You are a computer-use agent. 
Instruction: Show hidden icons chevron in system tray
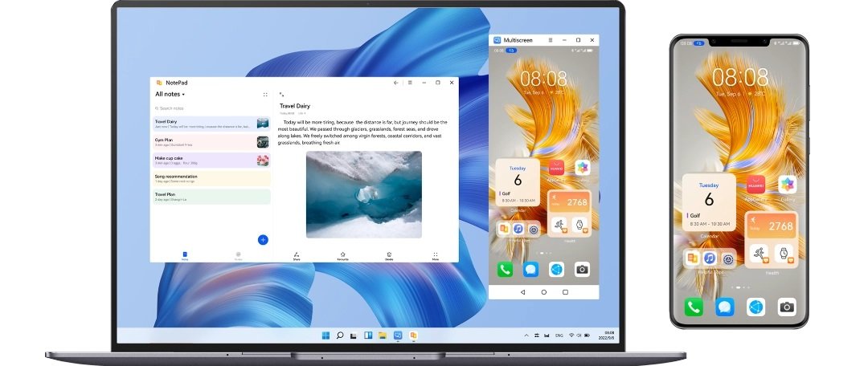tap(526, 334)
